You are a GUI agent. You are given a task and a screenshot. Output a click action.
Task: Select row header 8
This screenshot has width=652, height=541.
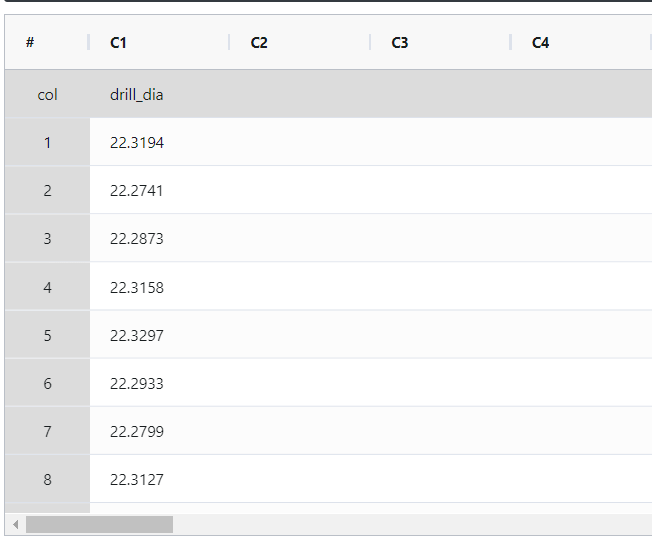click(47, 479)
